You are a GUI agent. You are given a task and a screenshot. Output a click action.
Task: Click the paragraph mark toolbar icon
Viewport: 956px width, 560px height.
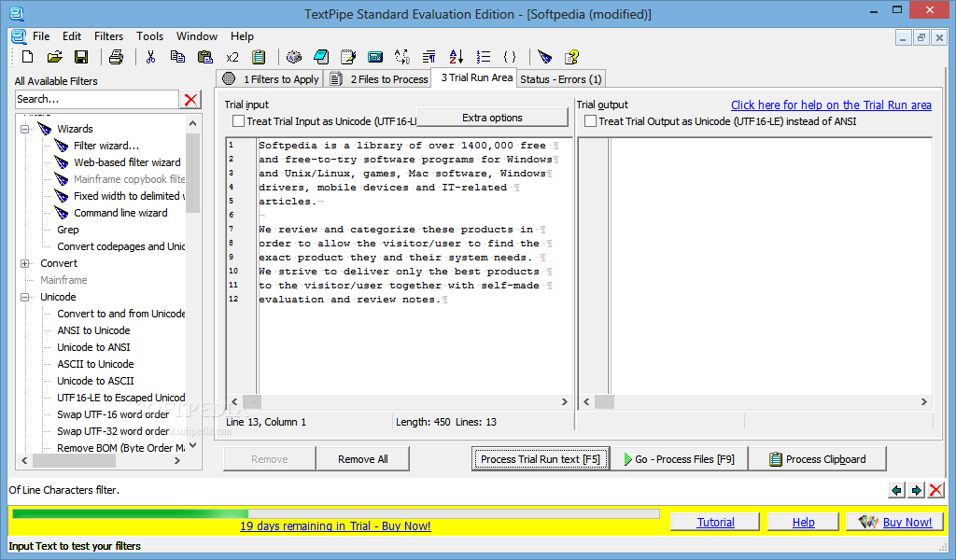429,57
